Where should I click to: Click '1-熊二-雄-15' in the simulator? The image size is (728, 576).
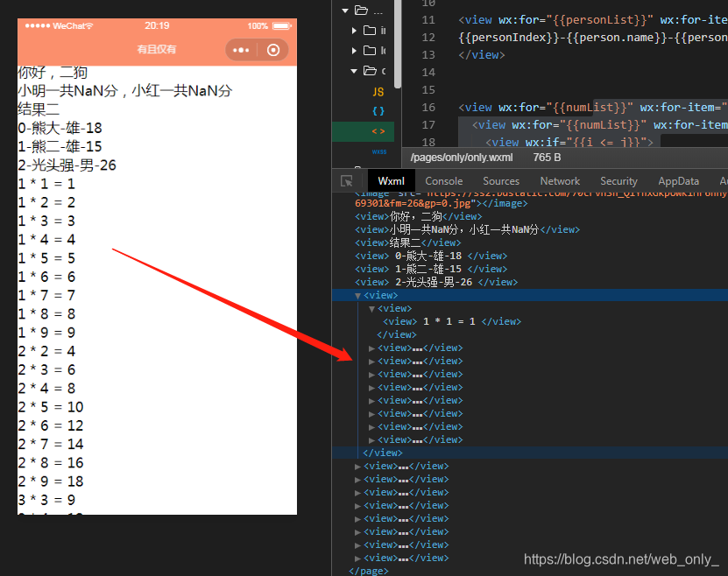(x=60, y=146)
